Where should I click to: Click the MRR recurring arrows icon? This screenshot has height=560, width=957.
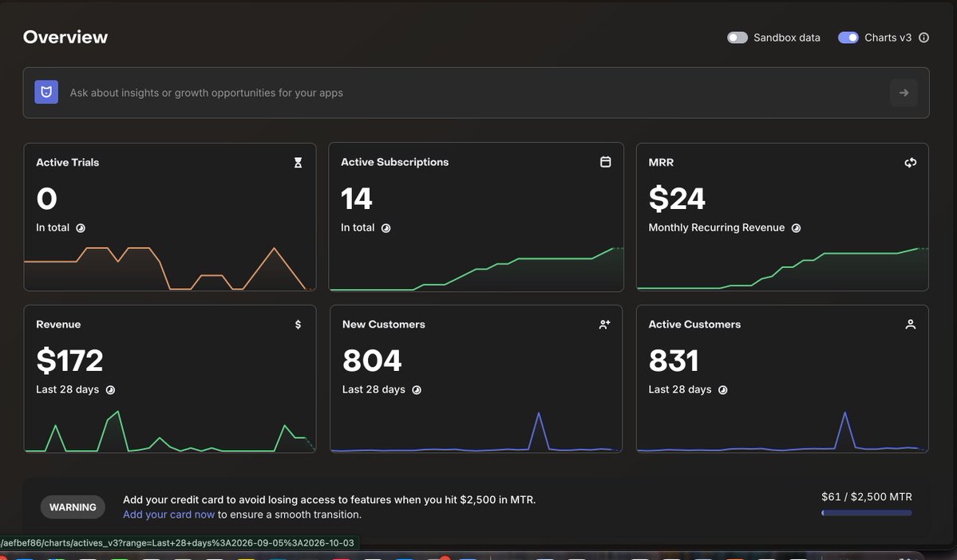click(x=911, y=162)
